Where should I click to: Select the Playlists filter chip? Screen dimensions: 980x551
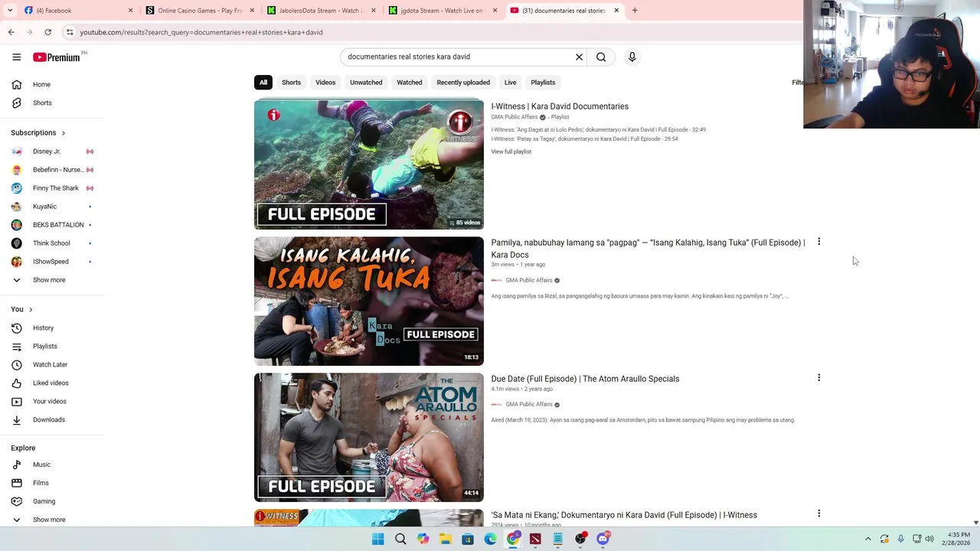(x=543, y=83)
